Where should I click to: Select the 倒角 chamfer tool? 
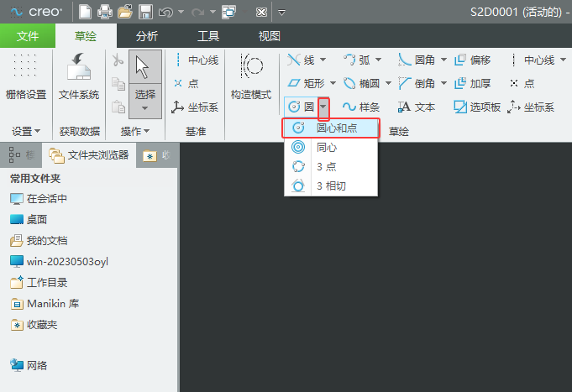coord(417,83)
